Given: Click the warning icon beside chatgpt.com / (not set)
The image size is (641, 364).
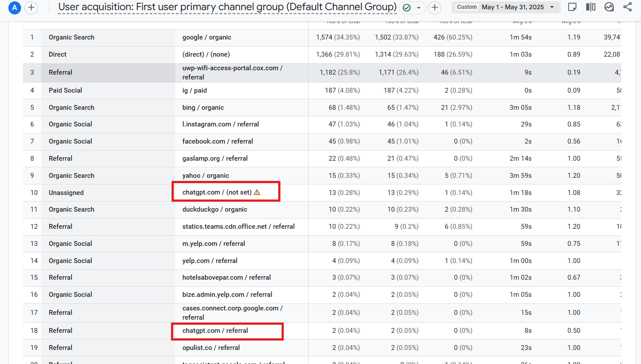Looking at the screenshot, I should pos(257,192).
